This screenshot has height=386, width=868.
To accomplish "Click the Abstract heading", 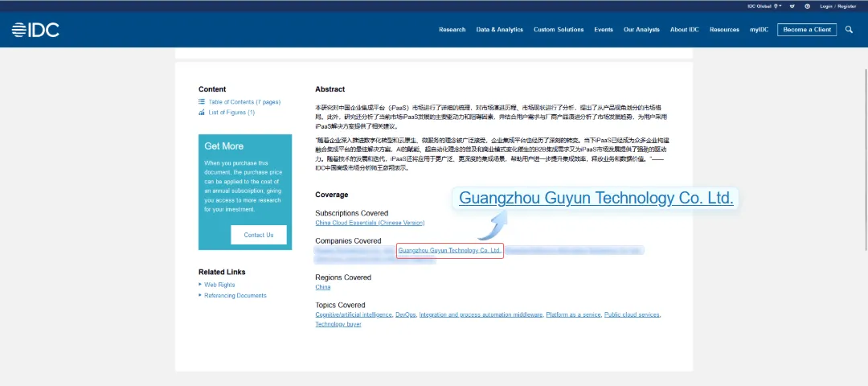I will (x=330, y=89).
